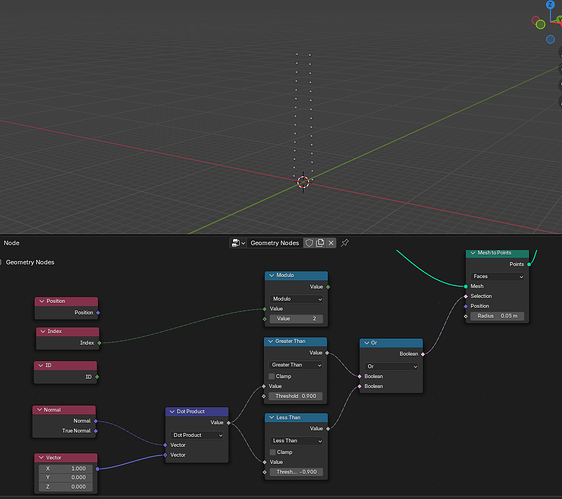Click the Vector node output socket
The height and width of the screenshot is (499, 562).
(97, 469)
